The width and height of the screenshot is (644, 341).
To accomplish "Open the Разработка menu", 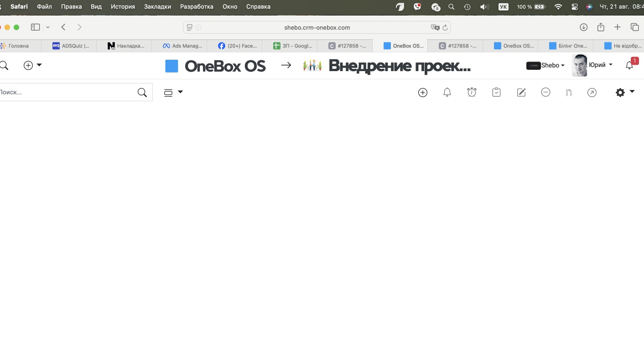I will [x=197, y=7].
